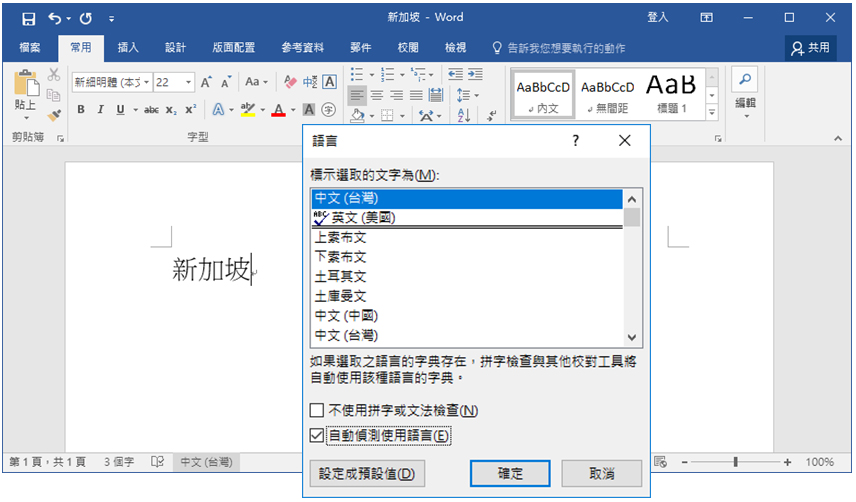Increase paragraph indent
This screenshot has height=502, width=856.
click(x=475, y=74)
